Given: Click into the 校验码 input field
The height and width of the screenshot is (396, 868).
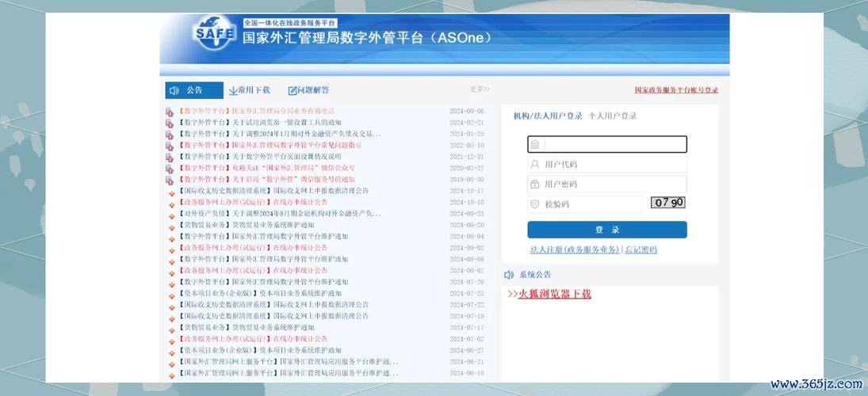Looking at the screenshot, I should pos(585,204).
